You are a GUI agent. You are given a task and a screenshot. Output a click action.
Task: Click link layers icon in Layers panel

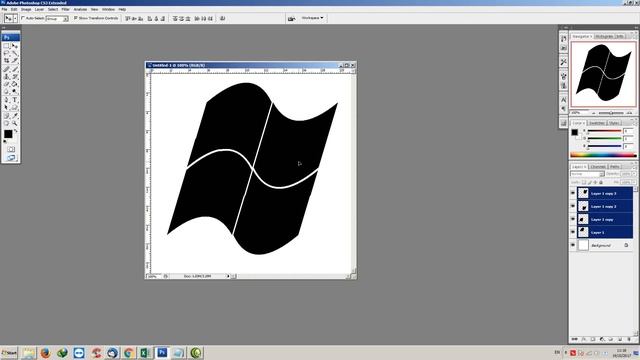click(575, 339)
